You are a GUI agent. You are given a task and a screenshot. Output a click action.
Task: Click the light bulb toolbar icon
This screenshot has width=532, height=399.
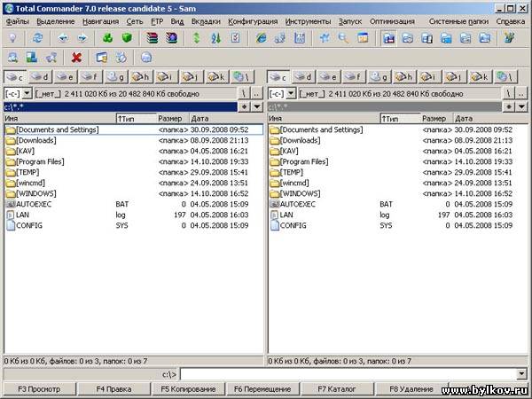click(x=13, y=37)
